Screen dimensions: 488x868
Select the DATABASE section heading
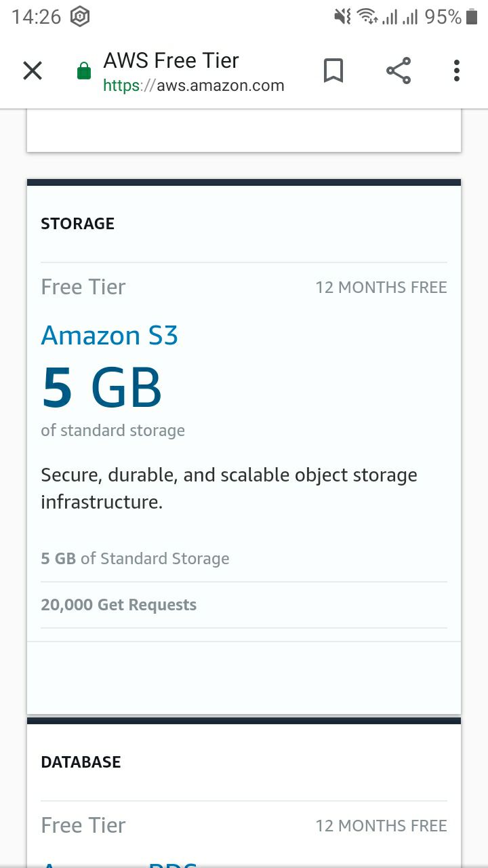[x=81, y=762]
